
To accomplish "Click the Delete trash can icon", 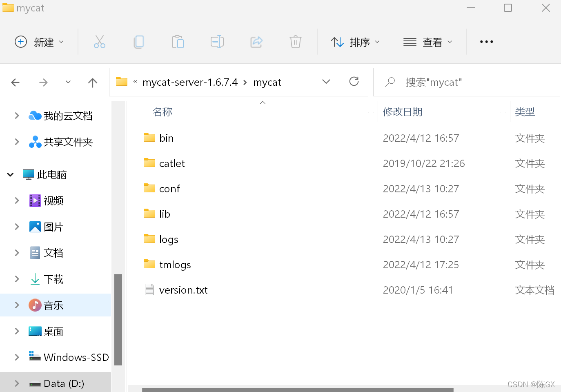I will pyautogui.click(x=295, y=42).
